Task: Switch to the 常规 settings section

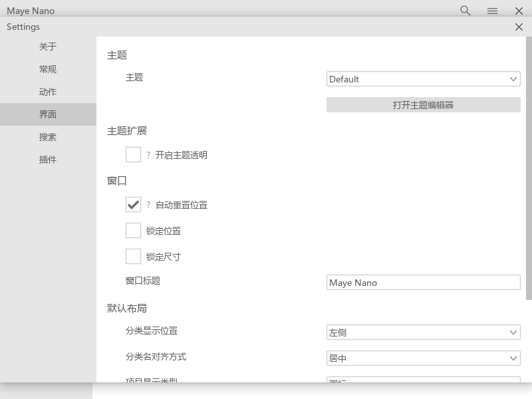Action: (x=48, y=69)
